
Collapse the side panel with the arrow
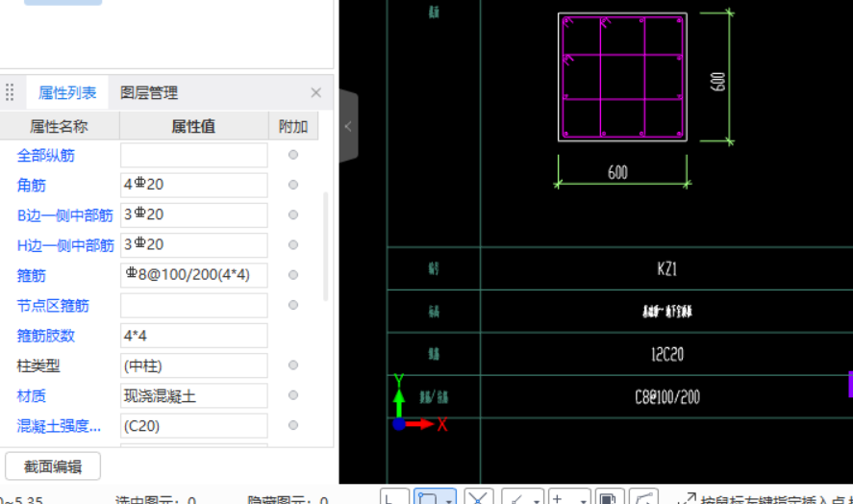tap(348, 127)
